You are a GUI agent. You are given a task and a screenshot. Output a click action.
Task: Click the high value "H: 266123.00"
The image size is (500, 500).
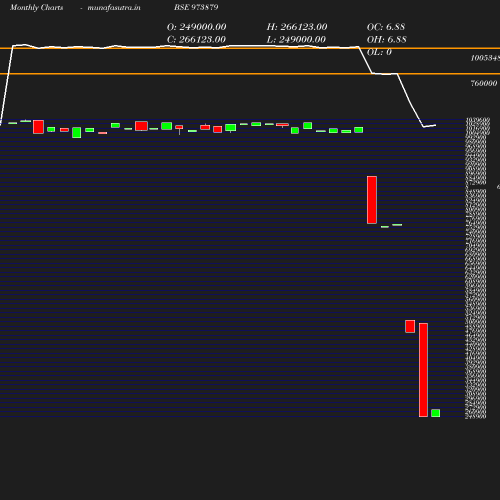point(297,27)
